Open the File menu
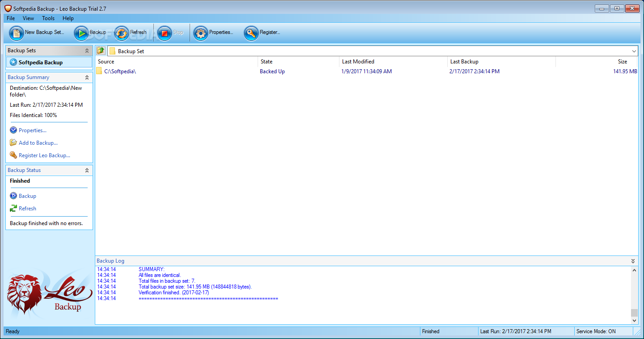The height and width of the screenshot is (339, 644). click(x=11, y=18)
